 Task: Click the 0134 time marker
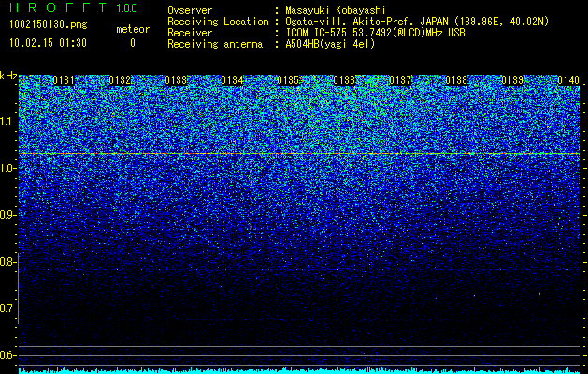coord(232,80)
